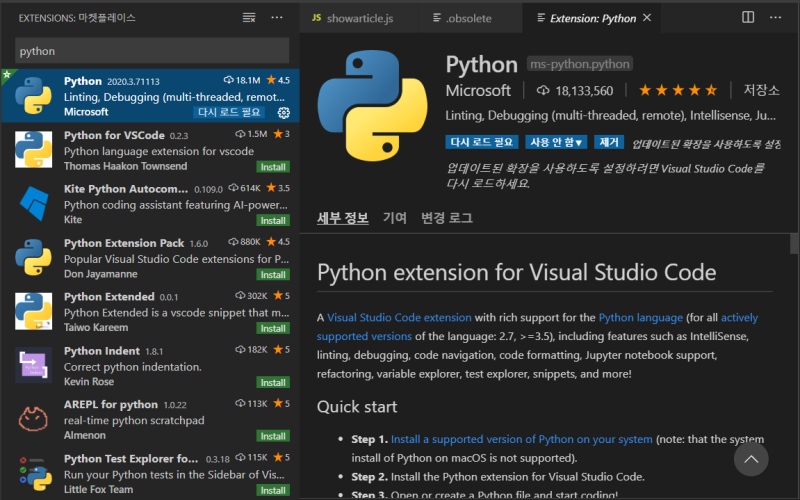Screen dimensions: 800x500
Task: Select the 변경 로그 changelog tab
Action: [x=447, y=218]
